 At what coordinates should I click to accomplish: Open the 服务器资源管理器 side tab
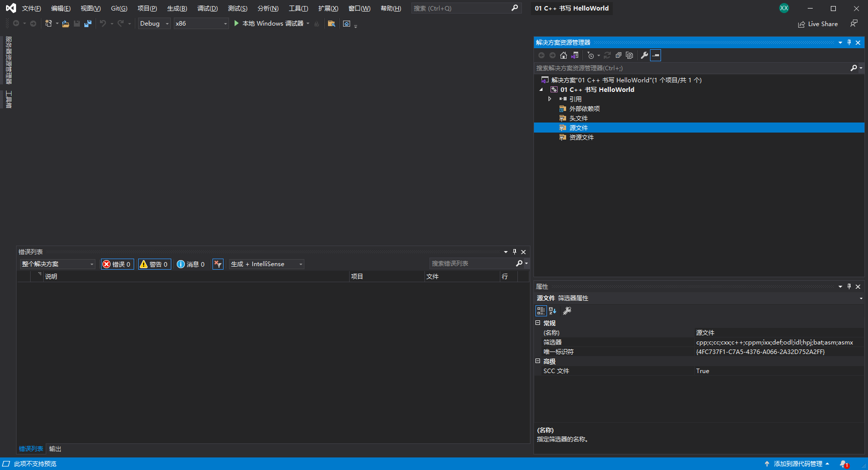pos(9,60)
